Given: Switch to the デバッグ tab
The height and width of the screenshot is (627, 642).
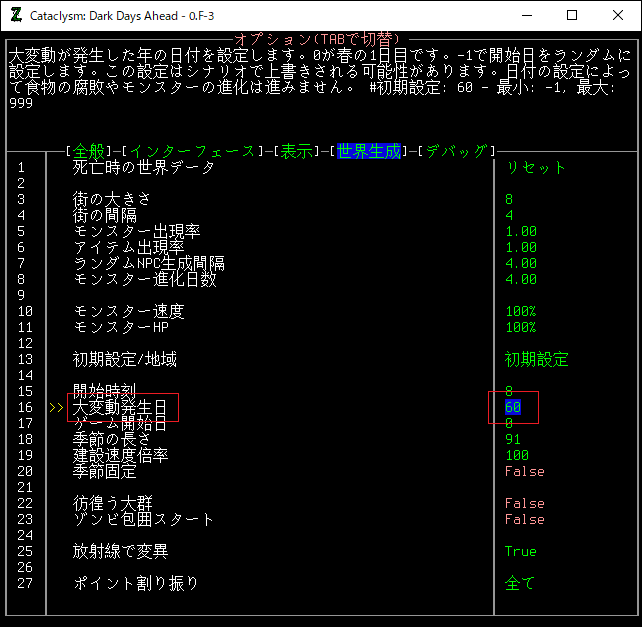Looking at the screenshot, I should 456,151.
